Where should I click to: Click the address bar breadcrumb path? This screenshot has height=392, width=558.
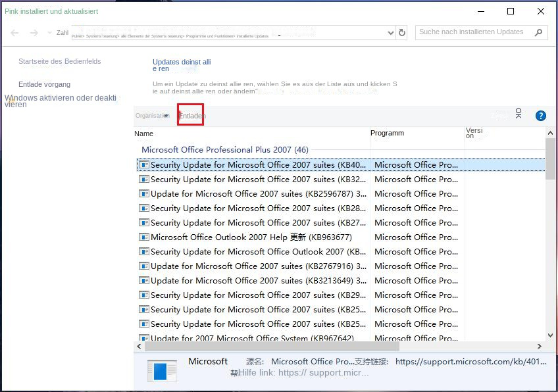coord(170,36)
